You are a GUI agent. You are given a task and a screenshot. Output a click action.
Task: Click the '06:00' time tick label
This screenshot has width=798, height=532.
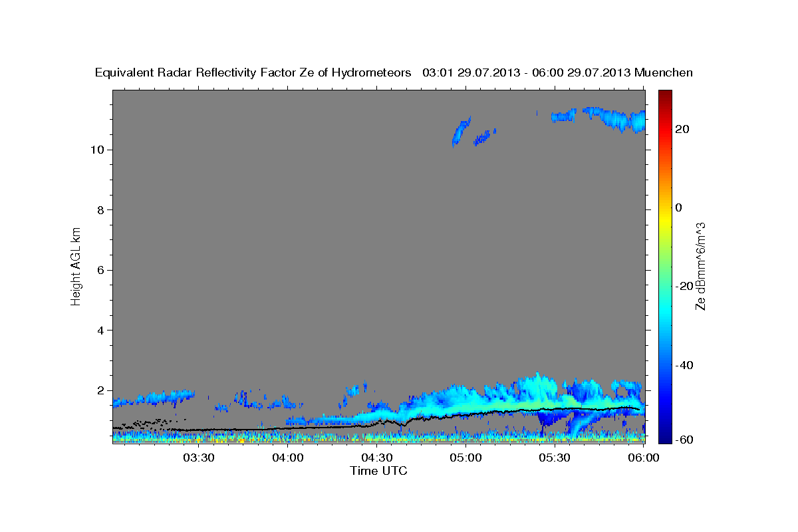[x=644, y=458]
